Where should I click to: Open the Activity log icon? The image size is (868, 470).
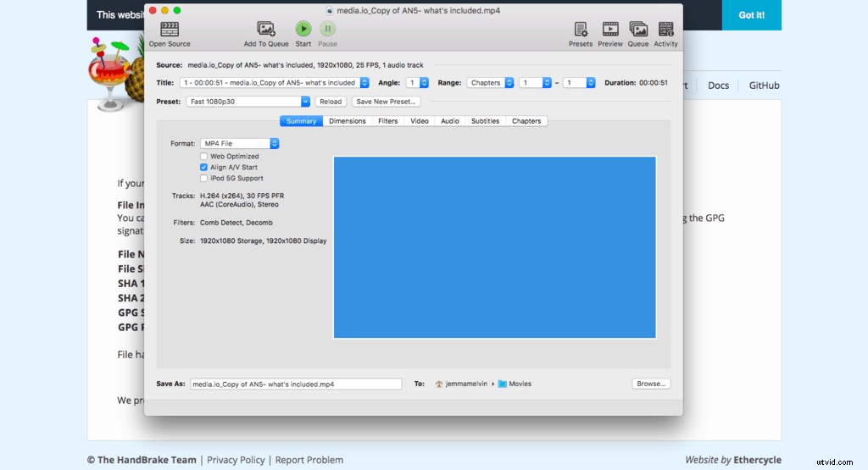pos(666,29)
